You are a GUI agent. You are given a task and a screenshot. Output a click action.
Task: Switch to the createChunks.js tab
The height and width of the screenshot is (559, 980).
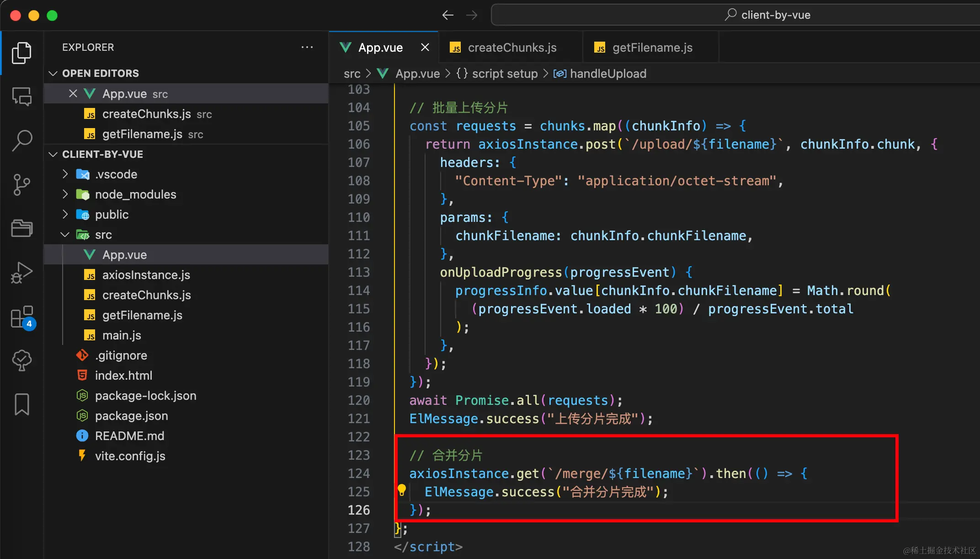[x=511, y=48]
